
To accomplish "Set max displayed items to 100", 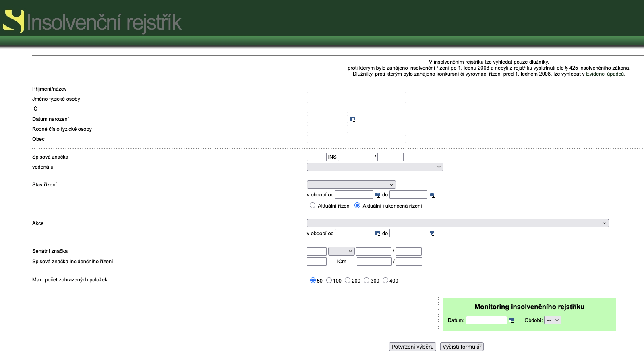I will pyautogui.click(x=329, y=280).
